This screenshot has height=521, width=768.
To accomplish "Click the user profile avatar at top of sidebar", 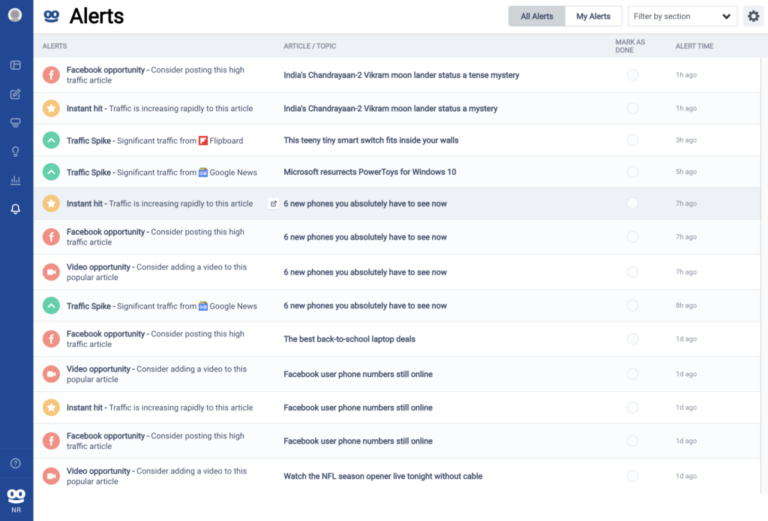I will 15,15.
